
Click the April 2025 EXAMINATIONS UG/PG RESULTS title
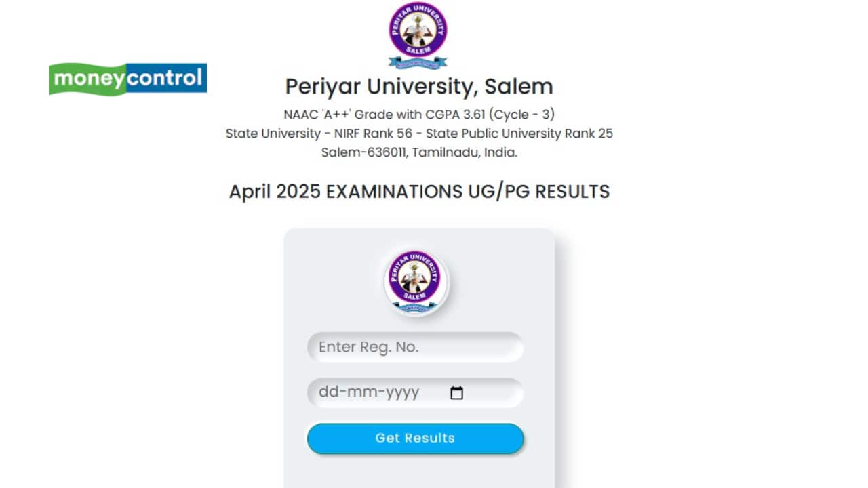419,191
